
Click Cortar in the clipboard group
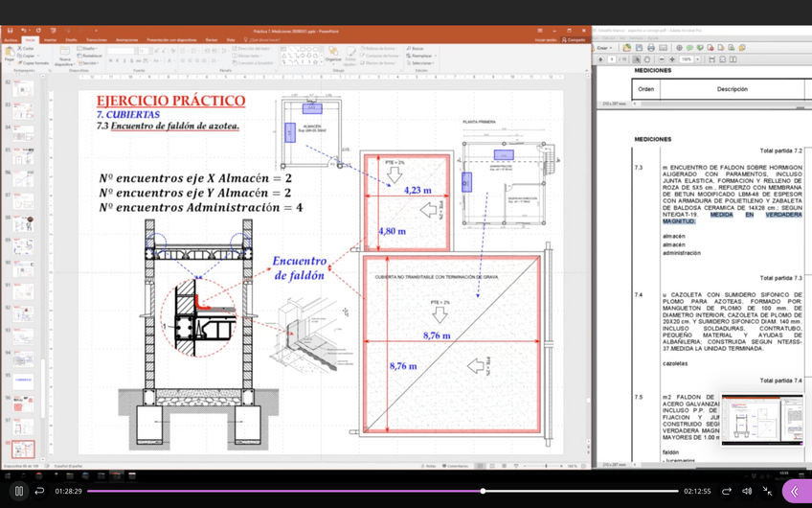pos(26,48)
